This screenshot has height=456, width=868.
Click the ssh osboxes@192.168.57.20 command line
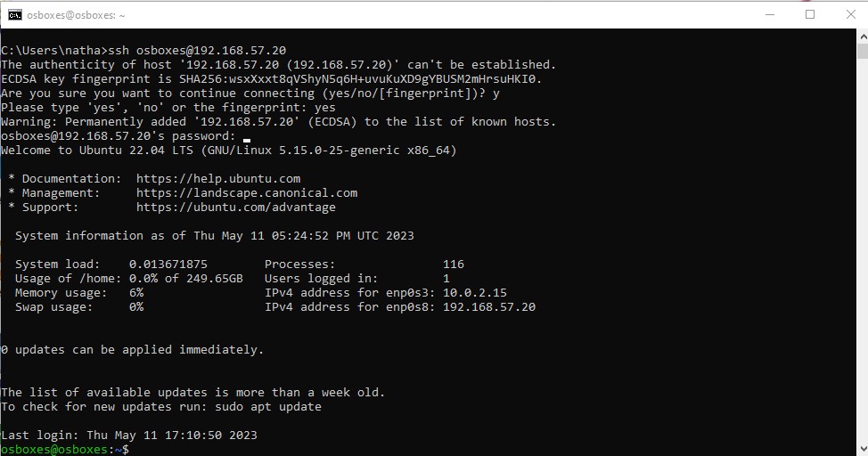(x=143, y=51)
